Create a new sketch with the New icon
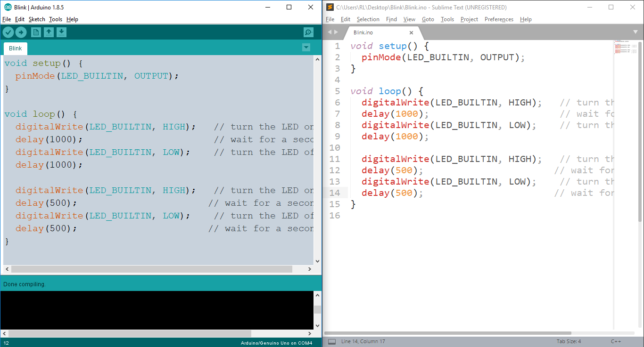This screenshot has width=644, height=347. [x=36, y=32]
